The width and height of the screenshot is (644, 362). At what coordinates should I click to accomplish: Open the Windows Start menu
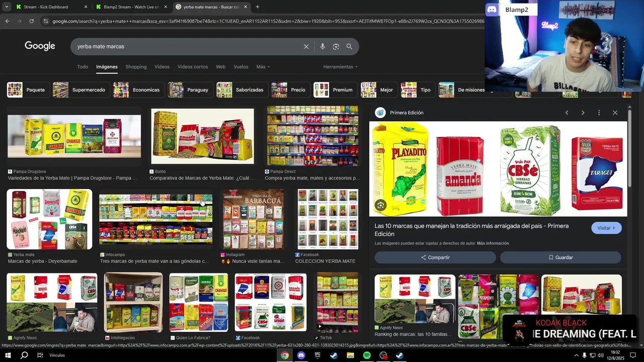click(8, 355)
